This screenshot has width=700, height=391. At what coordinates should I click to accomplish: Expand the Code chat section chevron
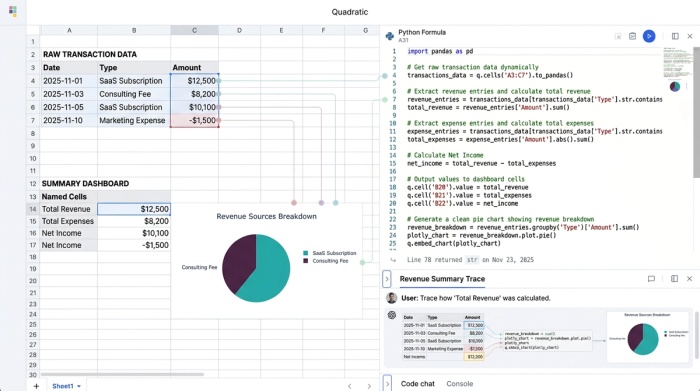click(387, 383)
